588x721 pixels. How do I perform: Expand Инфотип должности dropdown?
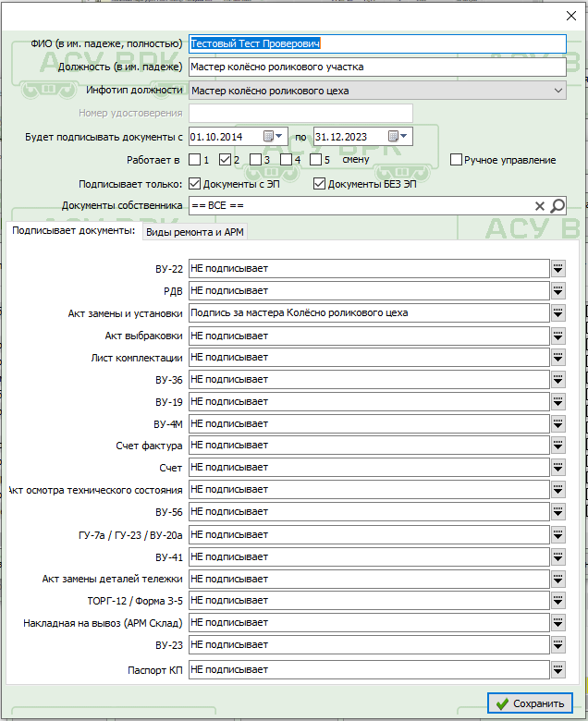[x=558, y=91]
